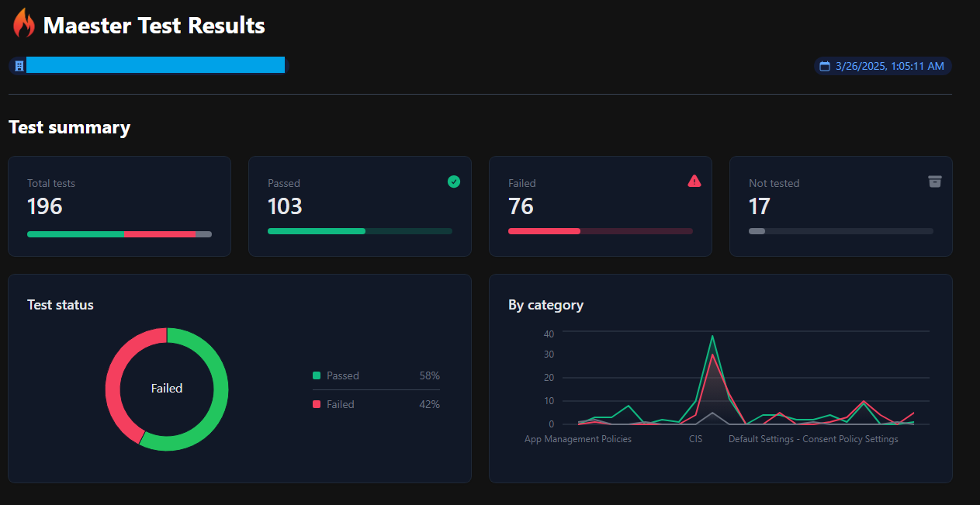This screenshot has width=980, height=505.
Task: Click the CIS peak on the category line chart
Action: pos(712,337)
